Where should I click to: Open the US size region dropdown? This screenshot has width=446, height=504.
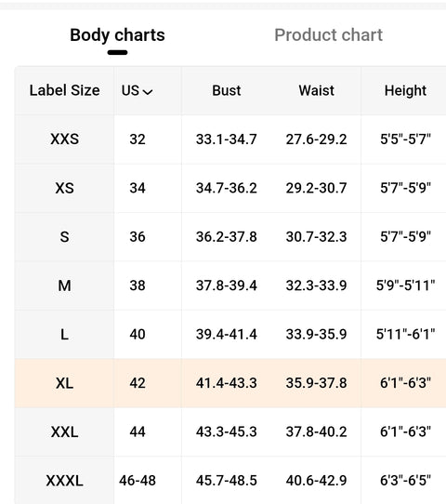[x=138, y=90]
